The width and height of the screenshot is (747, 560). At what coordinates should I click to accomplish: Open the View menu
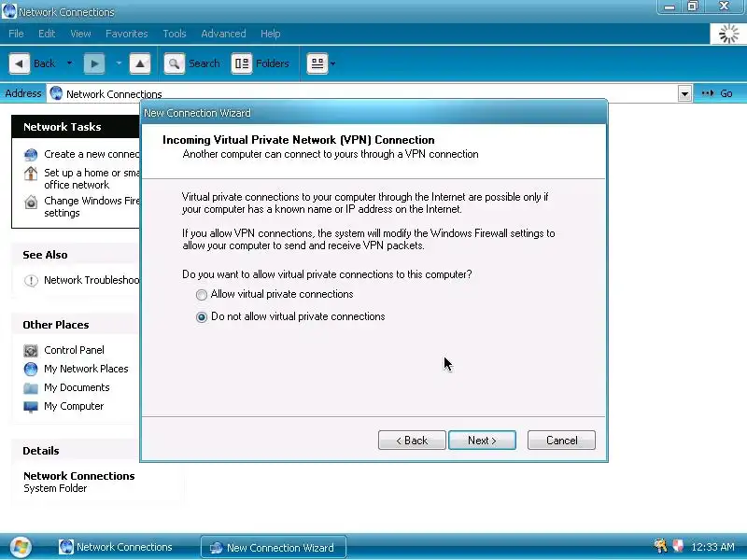tap(80, 34)
